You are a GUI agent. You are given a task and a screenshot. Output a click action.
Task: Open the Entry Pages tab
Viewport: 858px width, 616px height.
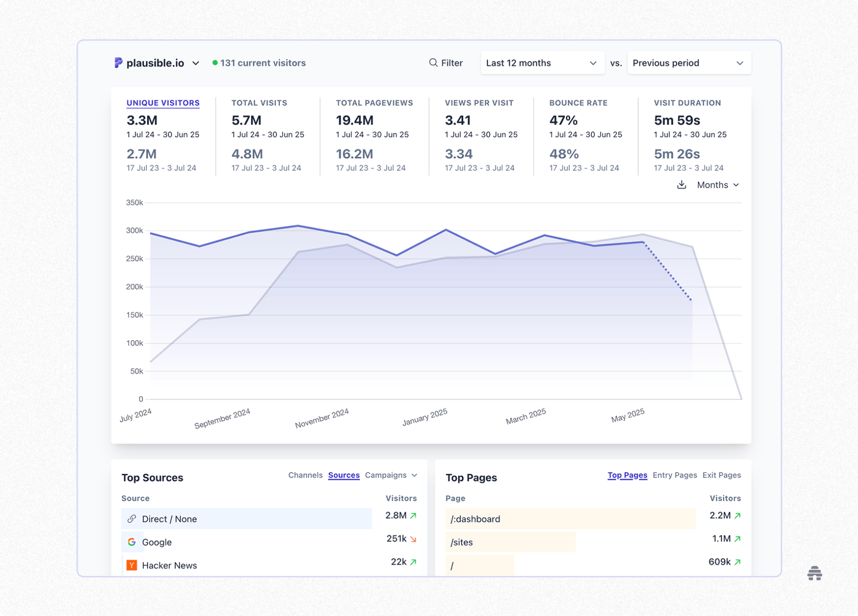[x=674, y=475]
